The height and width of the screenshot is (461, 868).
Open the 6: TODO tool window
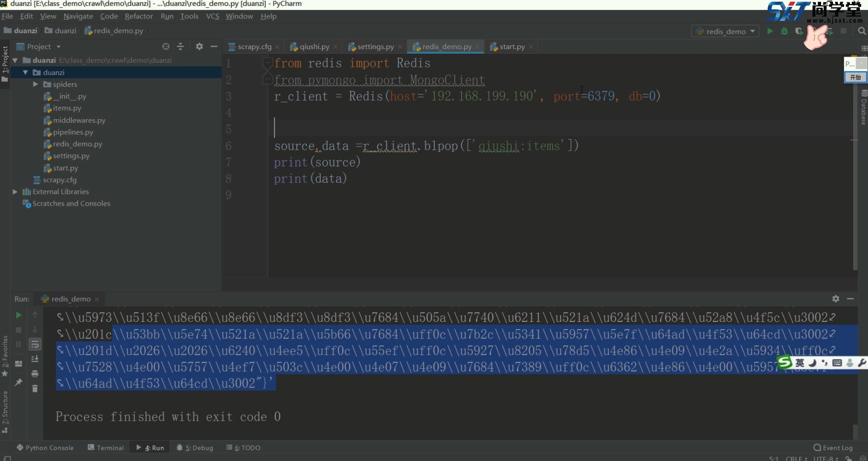point(243,448)
